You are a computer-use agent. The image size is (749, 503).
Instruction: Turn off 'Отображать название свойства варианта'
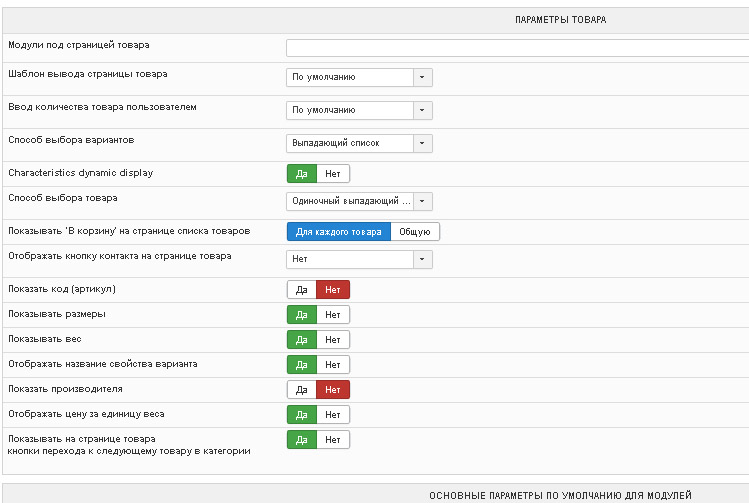(333, 365)
